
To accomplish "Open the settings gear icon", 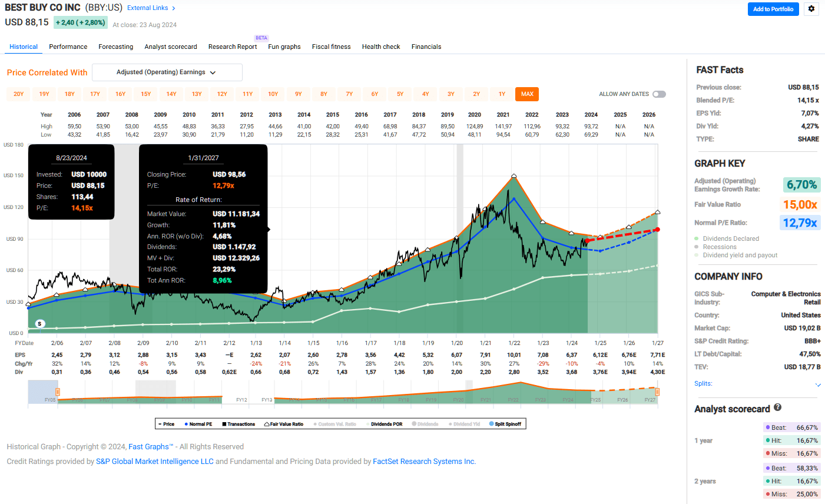I will [x=811, y=9].
